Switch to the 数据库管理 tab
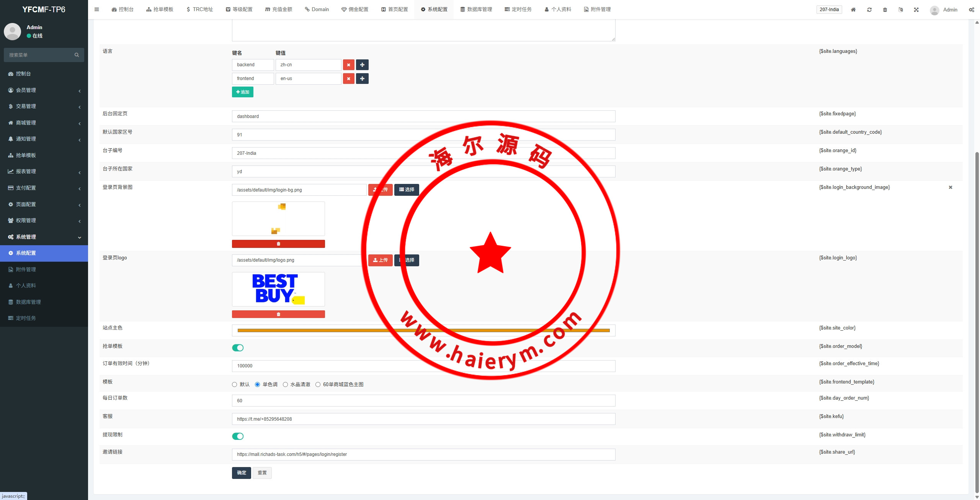The height and width of the screenshot is (500, 980). pos(476,10)
